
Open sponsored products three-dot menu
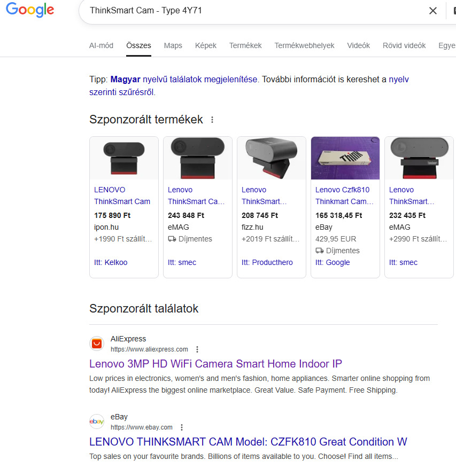click(212, 120)
